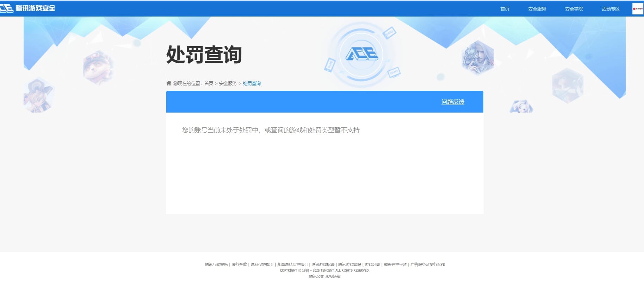Open the 隐私保护指引 footer link
The width and height of the screenshot is (644, 299).
coord(262,265)
